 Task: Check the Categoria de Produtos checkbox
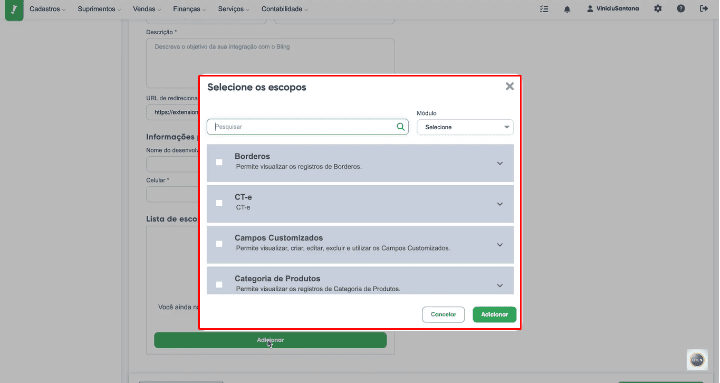click(219, 285)
